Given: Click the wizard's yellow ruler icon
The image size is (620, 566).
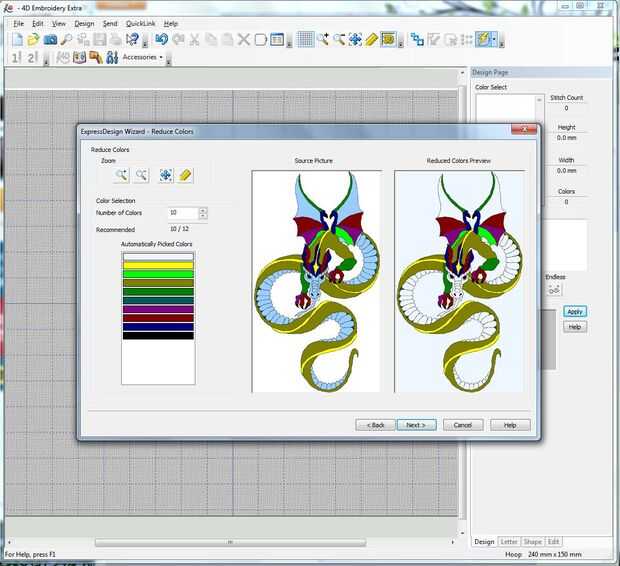Looking at the screenshot, I should point(185,175).
